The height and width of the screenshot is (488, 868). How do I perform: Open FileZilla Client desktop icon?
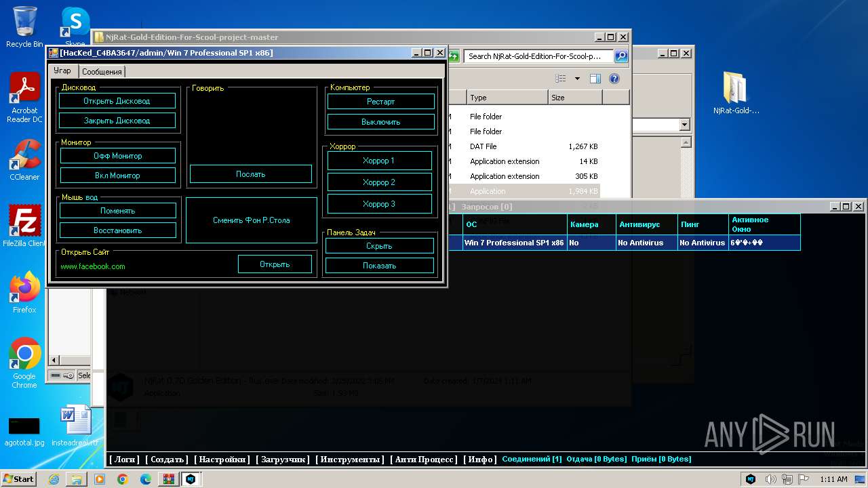click(24, 226)
